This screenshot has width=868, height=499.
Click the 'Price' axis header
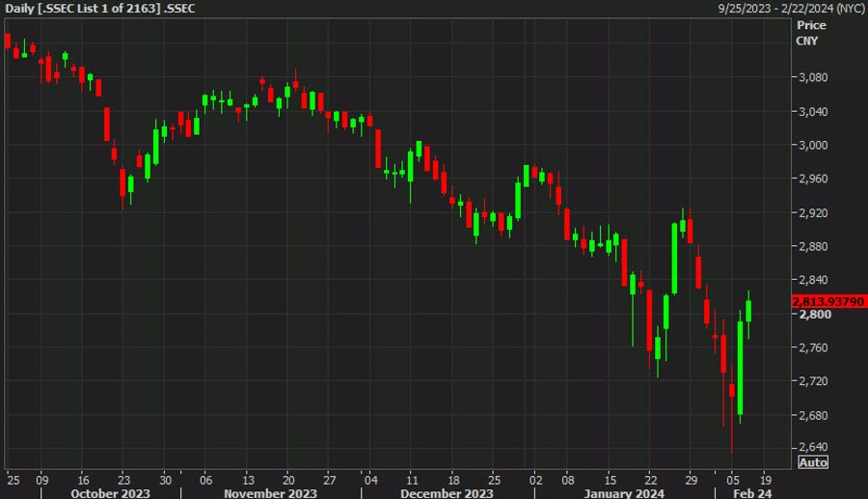pyautogui.click(x=811, y=25)
